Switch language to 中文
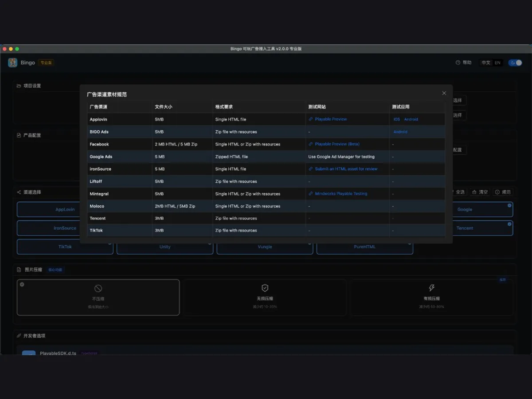 click(486, 63)
